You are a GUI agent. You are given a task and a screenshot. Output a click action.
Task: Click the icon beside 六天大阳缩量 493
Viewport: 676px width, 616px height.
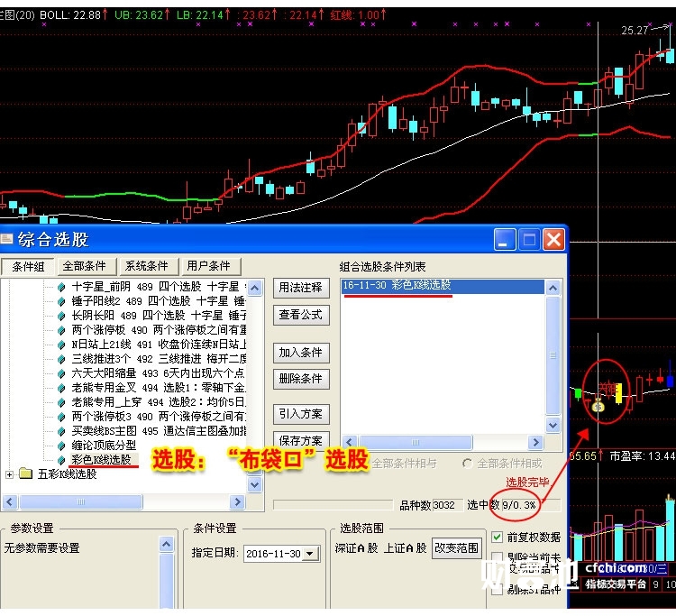61,373
